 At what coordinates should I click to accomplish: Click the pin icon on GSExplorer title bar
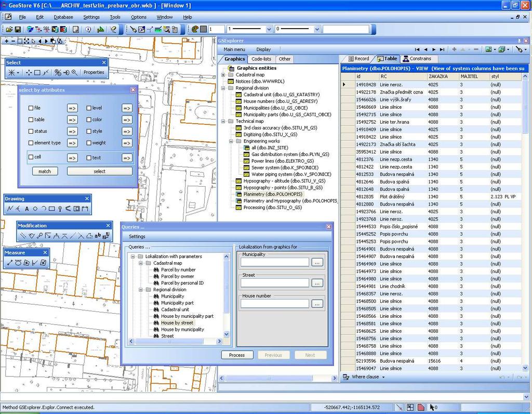519,41
